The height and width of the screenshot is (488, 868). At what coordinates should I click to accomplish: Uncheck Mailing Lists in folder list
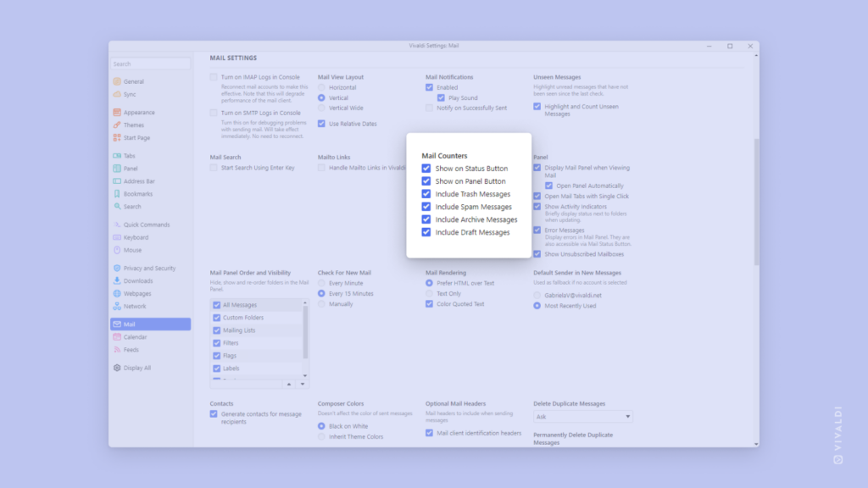pyautogui.click(x=217, y=330)
